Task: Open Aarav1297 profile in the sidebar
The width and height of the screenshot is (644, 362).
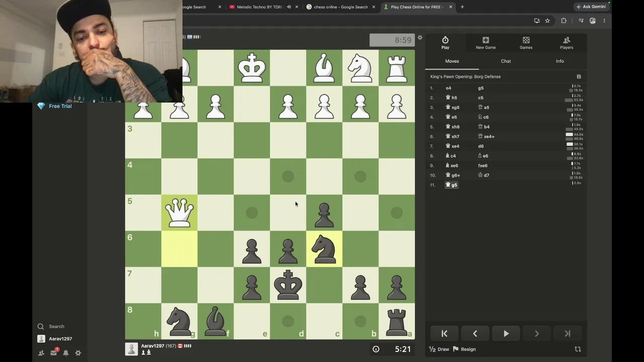Action: click(x=55, y=339)
